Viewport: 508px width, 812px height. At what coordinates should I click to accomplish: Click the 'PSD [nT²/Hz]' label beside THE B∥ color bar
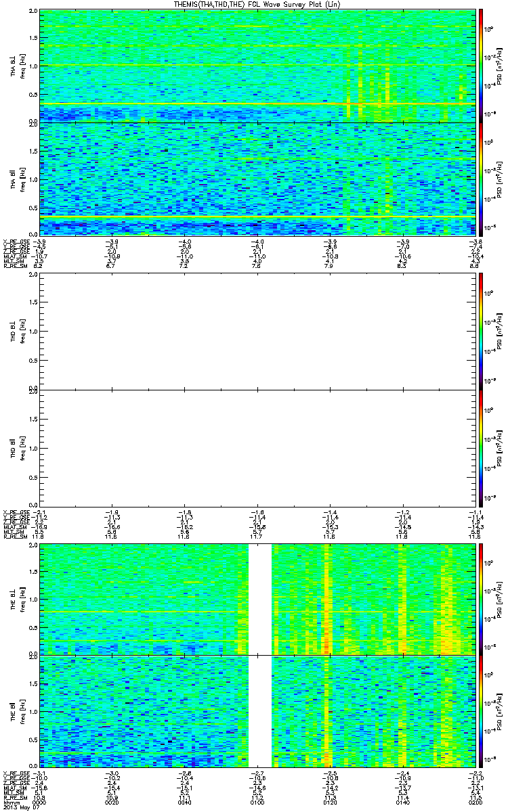[x=500, y=710]
